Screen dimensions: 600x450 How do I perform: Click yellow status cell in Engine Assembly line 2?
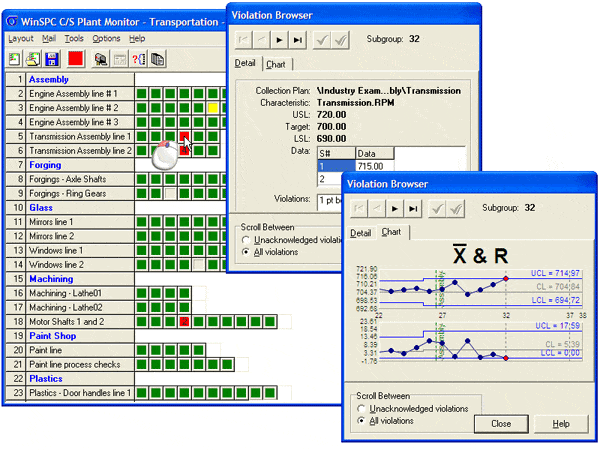coord(212,107)
